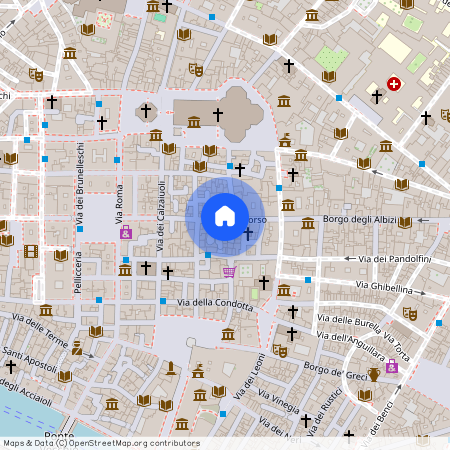Click the purple shop icon near Via Torta
This screenshot has width=450, height=450.
coord(392,366)
